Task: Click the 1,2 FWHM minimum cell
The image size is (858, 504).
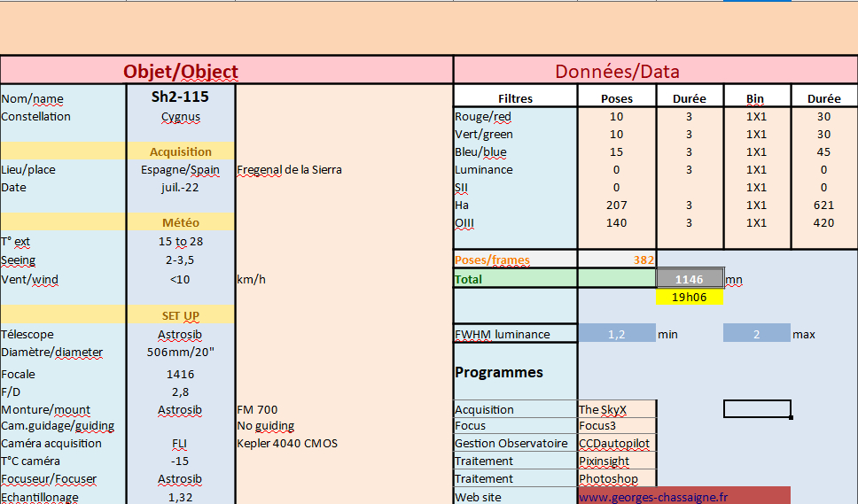Action: coord(617,334)
